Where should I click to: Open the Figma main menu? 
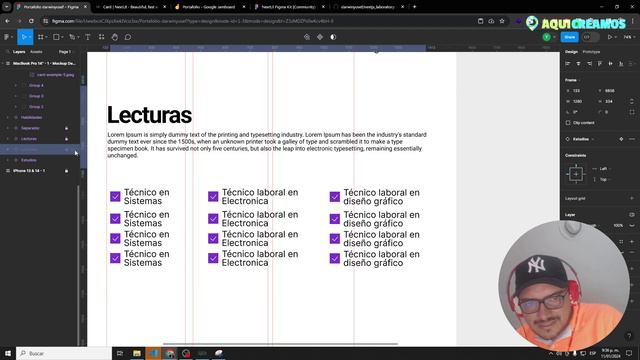point(7,37)
